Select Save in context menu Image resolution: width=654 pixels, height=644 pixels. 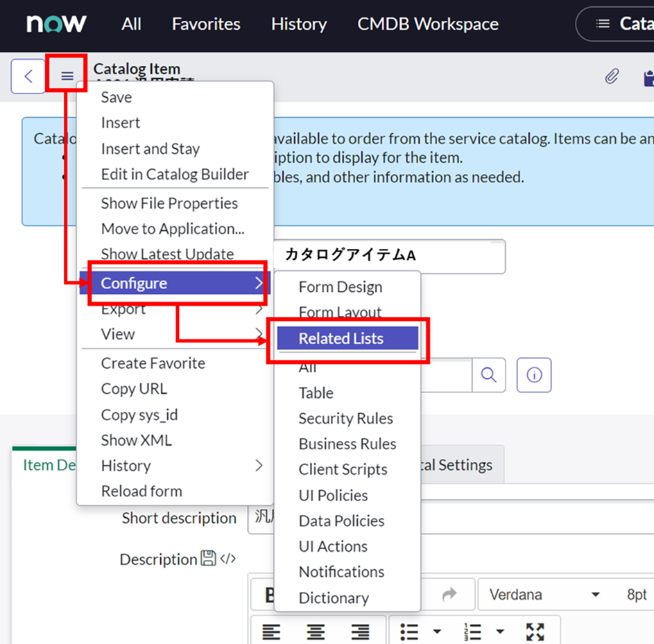175,97
